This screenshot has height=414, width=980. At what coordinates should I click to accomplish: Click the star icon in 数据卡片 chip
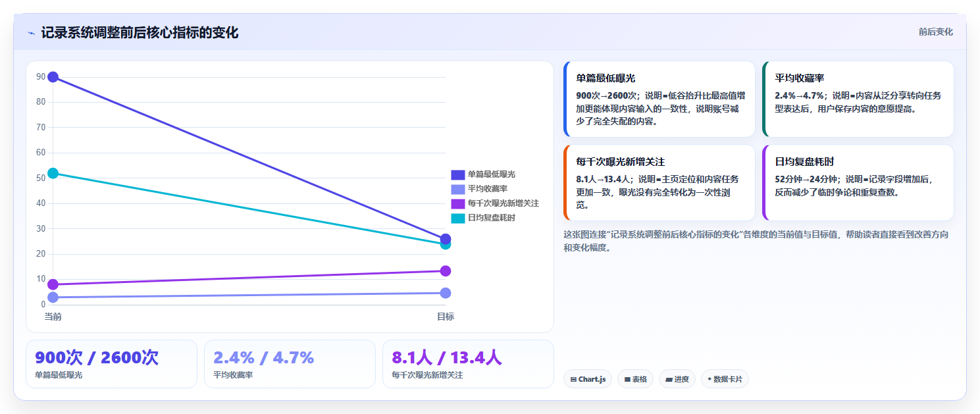(x=709, y=379)
